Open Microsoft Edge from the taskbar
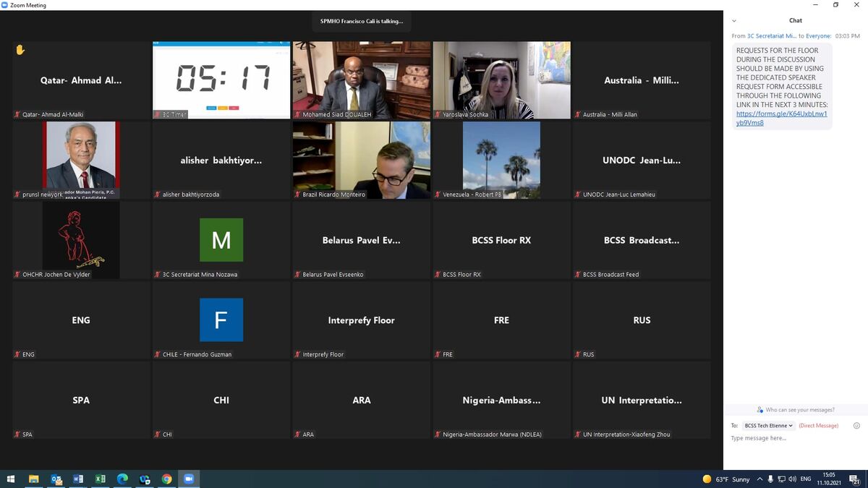The height and width of the screenshot is (488, 868). point(122,479)
